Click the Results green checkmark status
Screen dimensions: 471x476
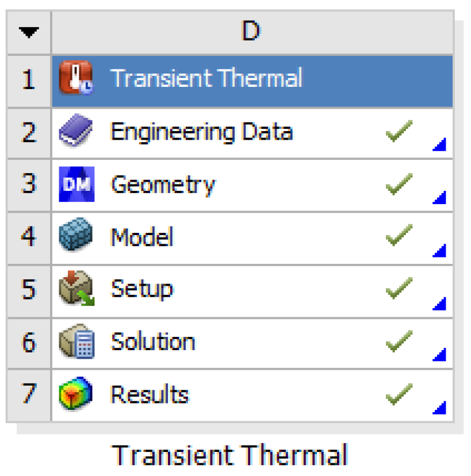[399, 394]
